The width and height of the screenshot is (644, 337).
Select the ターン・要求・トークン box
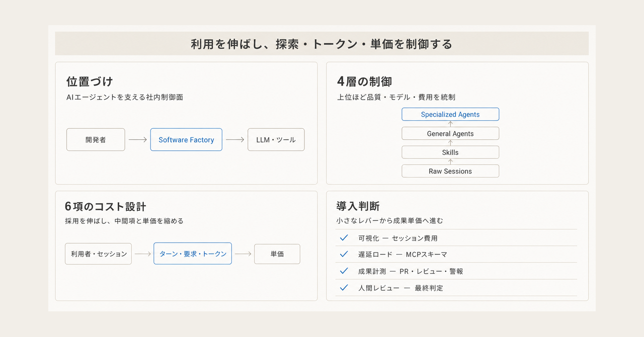193,254
